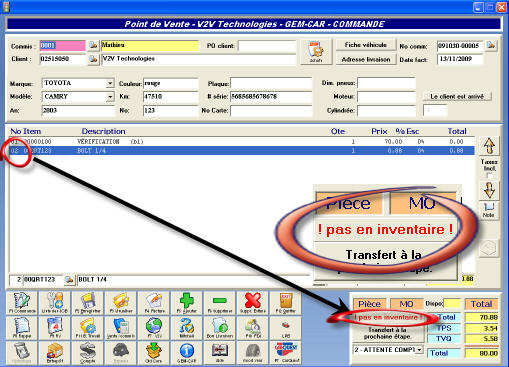Click the globe V2V icon

(x=154, y=328)
